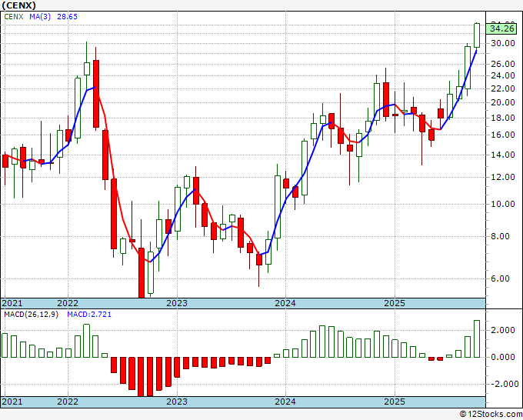Viewport: 523px width, 420px height.
Task: Click the 20.00 price axis label
Action: pos(503,103)
